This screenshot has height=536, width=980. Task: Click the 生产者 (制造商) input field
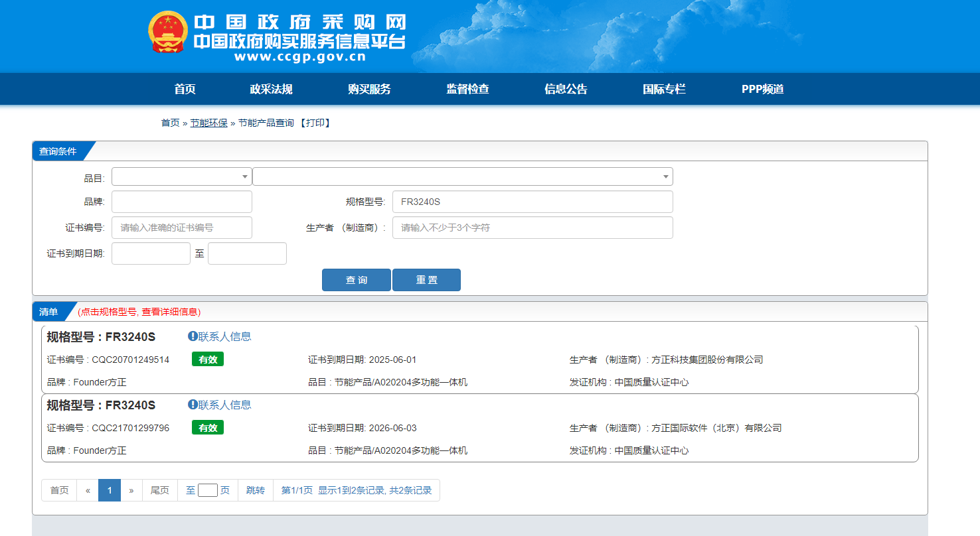[x=532, y=228]
